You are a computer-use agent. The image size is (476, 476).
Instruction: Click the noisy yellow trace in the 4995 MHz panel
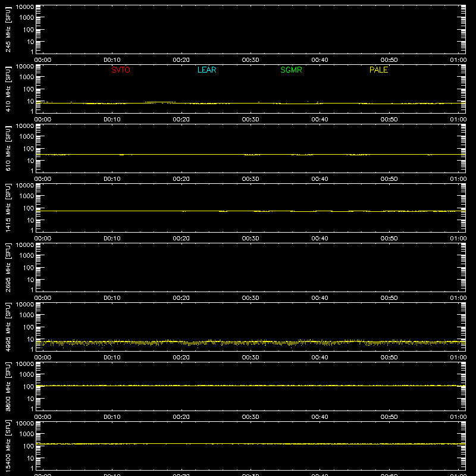pos(250,342)
